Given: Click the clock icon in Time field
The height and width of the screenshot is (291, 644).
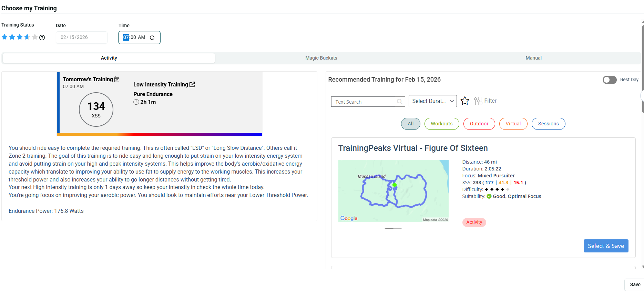Looking at the screenshot, I should (x=152, y=38).
